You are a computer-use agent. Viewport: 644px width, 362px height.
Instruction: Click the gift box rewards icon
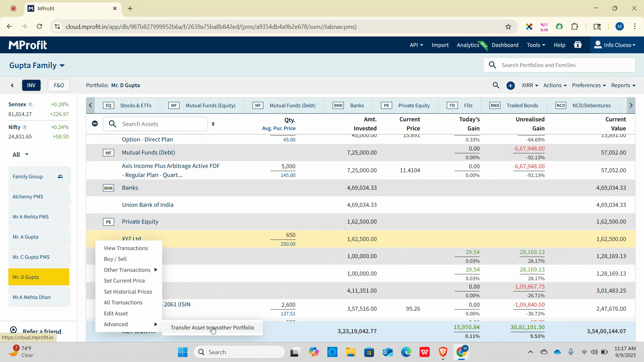click(578, 45)
